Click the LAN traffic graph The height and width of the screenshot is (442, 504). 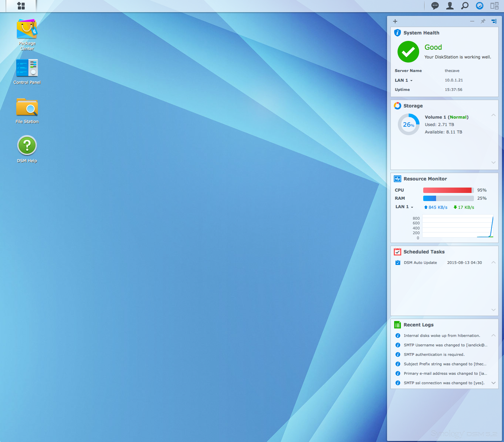[458, 226]
